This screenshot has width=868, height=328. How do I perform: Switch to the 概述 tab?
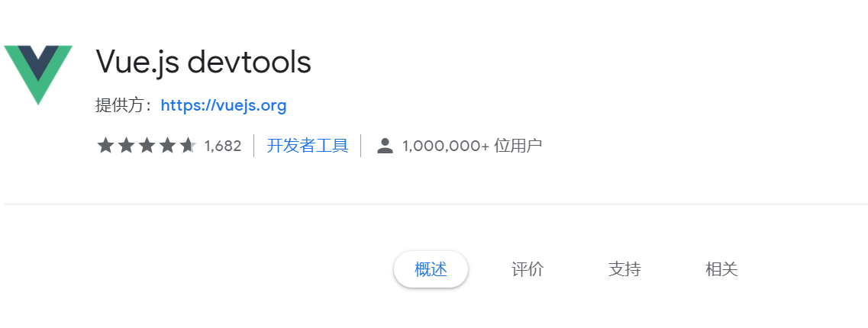(431, 269)
